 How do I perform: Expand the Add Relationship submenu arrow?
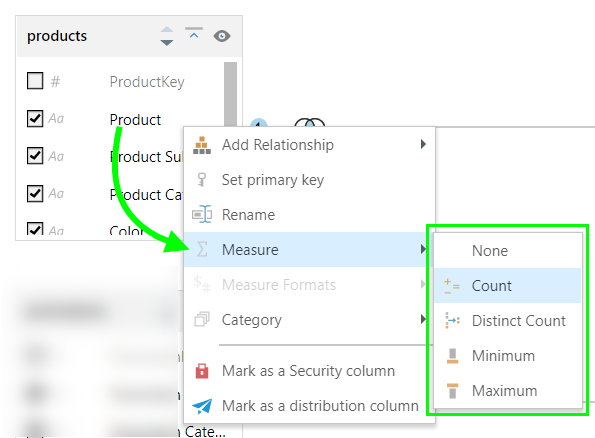(x=423, y=144)
